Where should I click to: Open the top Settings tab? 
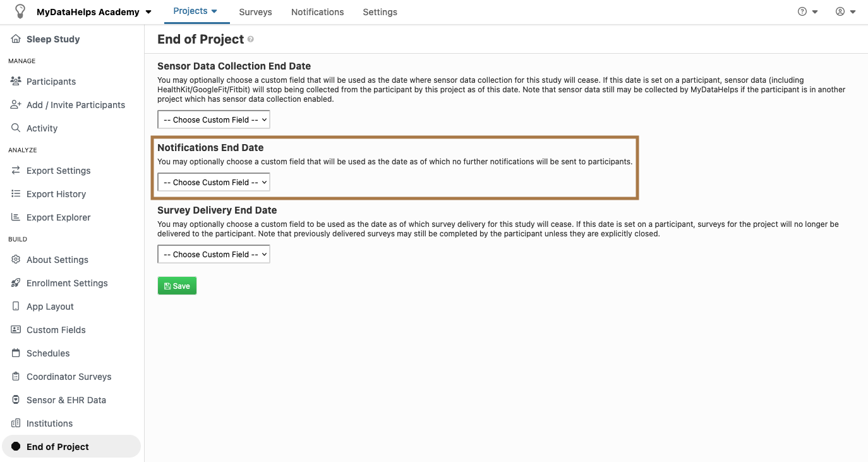point(380,12)
